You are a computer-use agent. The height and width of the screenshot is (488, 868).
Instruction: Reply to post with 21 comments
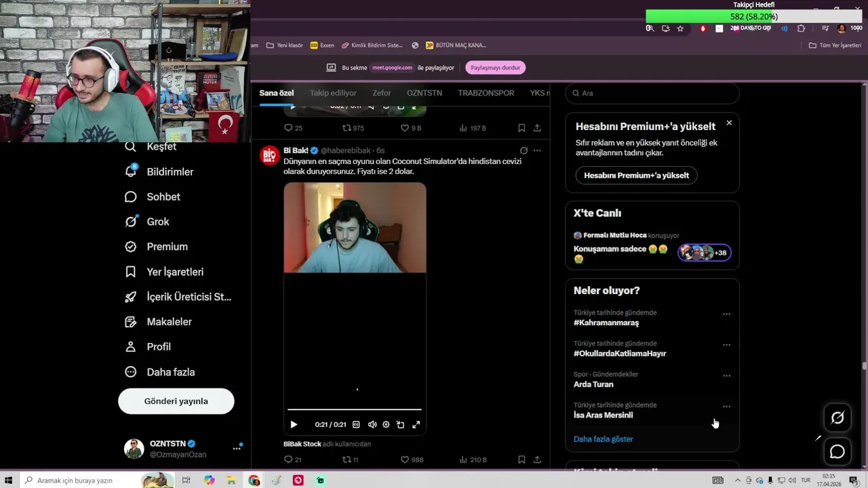(293, 460)
